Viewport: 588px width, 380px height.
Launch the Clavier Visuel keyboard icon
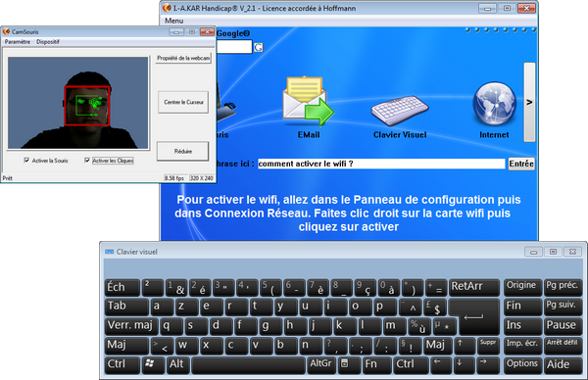400,110
